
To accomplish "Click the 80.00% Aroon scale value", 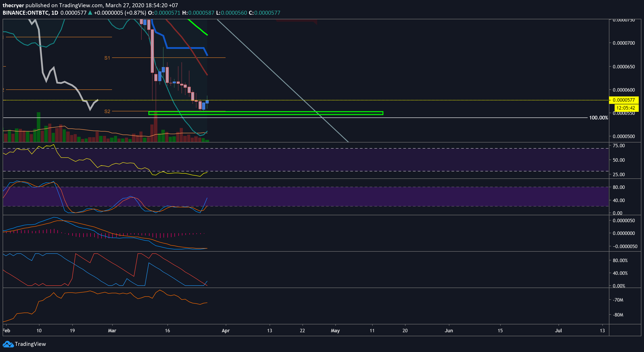I will [x=620, y=261].
